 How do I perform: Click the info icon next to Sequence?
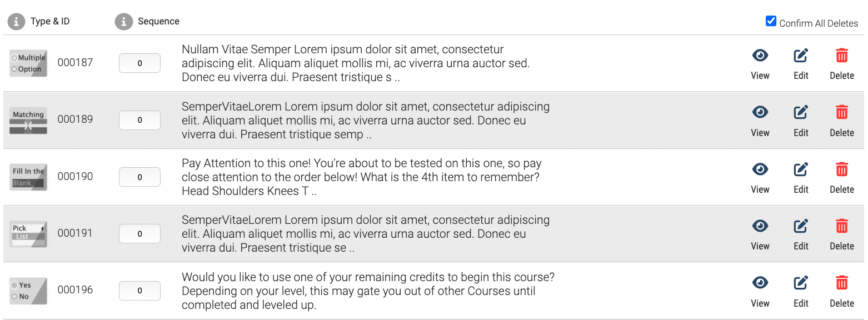(123, 22)
